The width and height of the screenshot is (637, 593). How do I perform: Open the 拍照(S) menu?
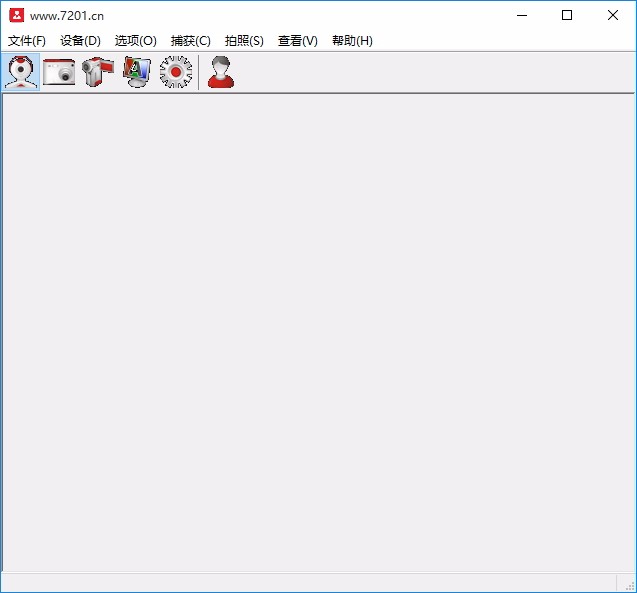pos(244,41)
